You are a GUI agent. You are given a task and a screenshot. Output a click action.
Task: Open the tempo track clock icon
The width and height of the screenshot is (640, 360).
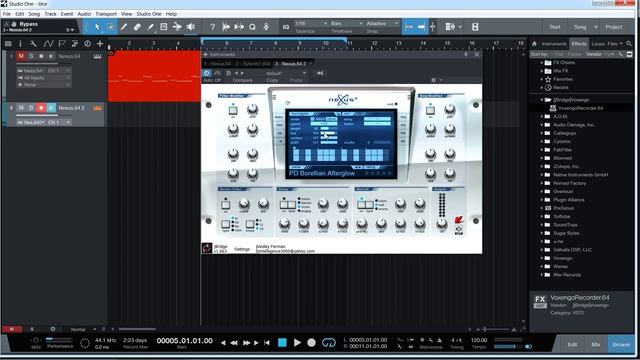tap(87, 43)
